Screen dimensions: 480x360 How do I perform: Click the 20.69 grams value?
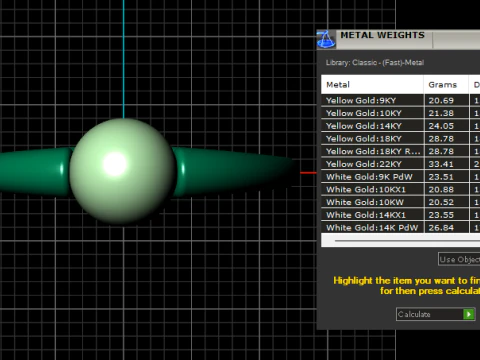point(441,100)
